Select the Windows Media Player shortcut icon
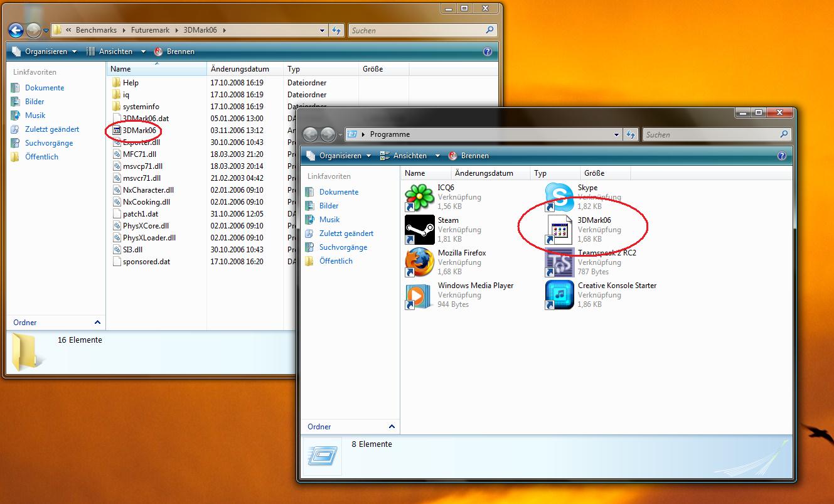Screen dimensions: 834x504 pos(419,295)
